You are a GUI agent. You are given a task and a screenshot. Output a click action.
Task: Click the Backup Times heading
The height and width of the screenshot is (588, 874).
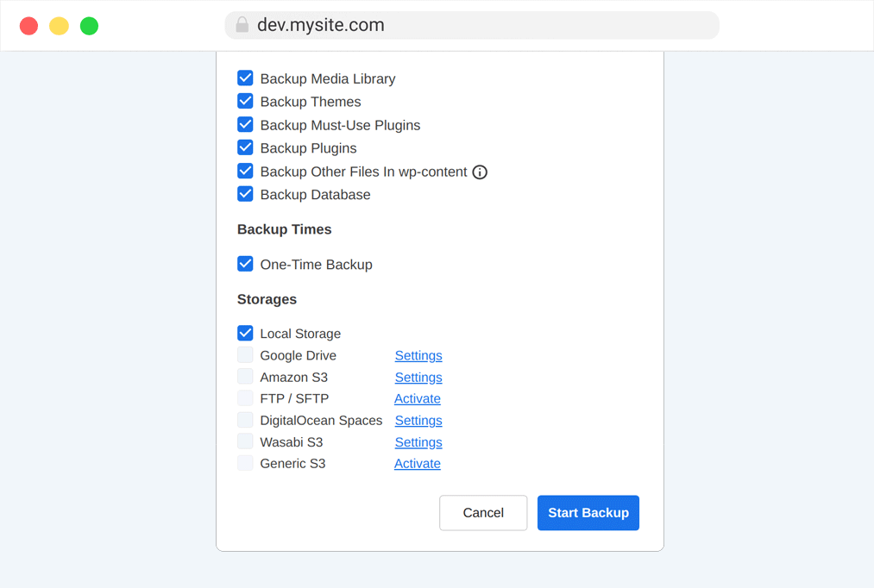click(x=284, y=229)
